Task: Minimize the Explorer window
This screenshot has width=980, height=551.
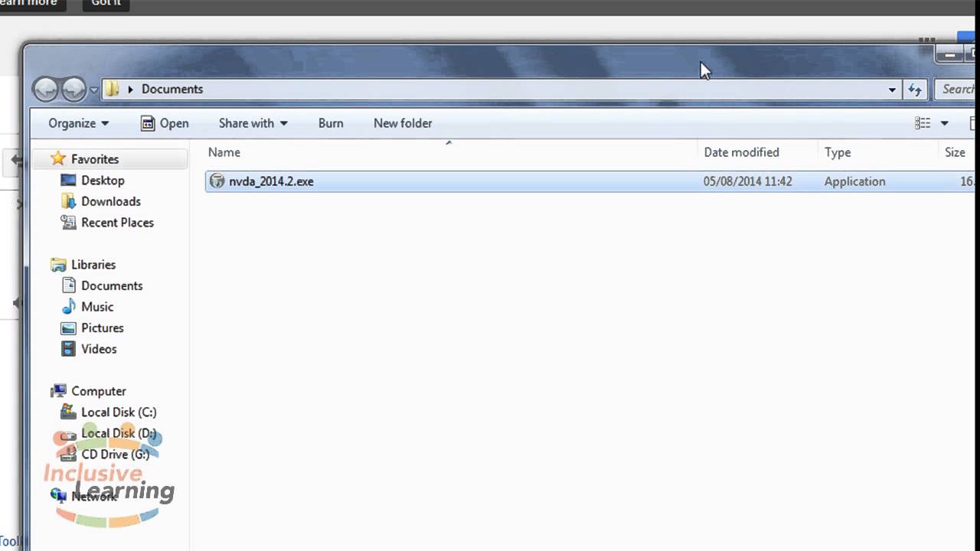Action: 949,55
